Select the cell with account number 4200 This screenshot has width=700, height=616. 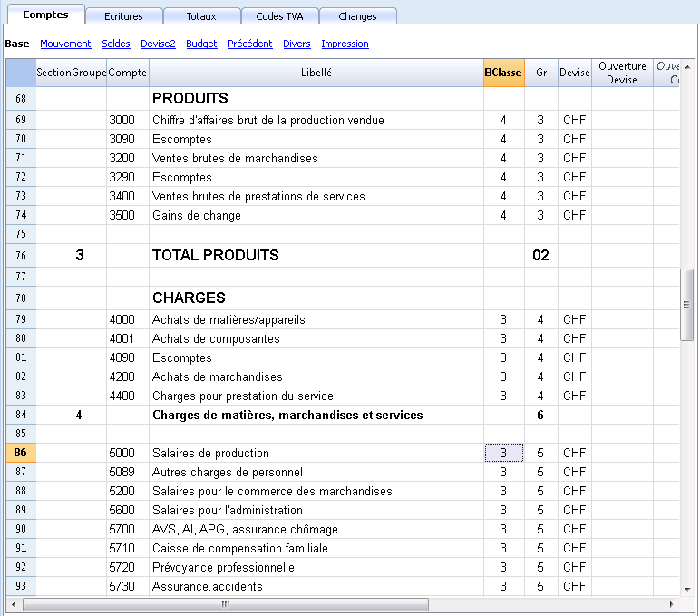point(128,376)
